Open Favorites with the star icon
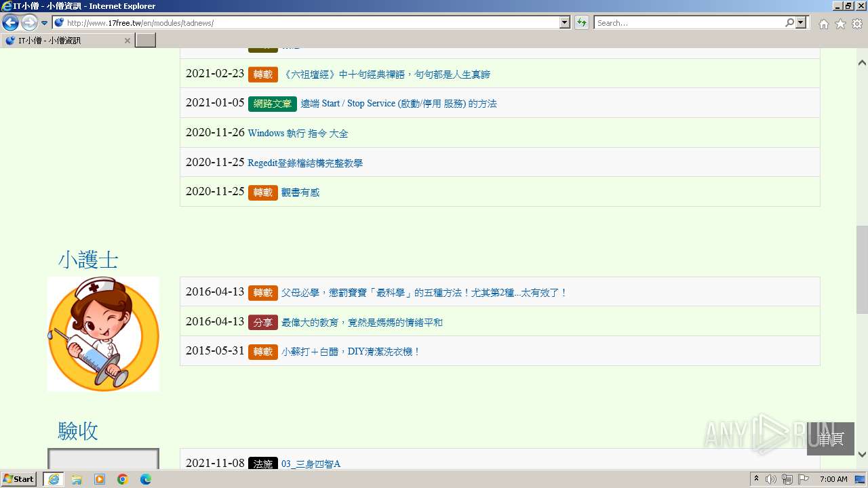This screenshot has width=868, height=488. pos(840,24)
